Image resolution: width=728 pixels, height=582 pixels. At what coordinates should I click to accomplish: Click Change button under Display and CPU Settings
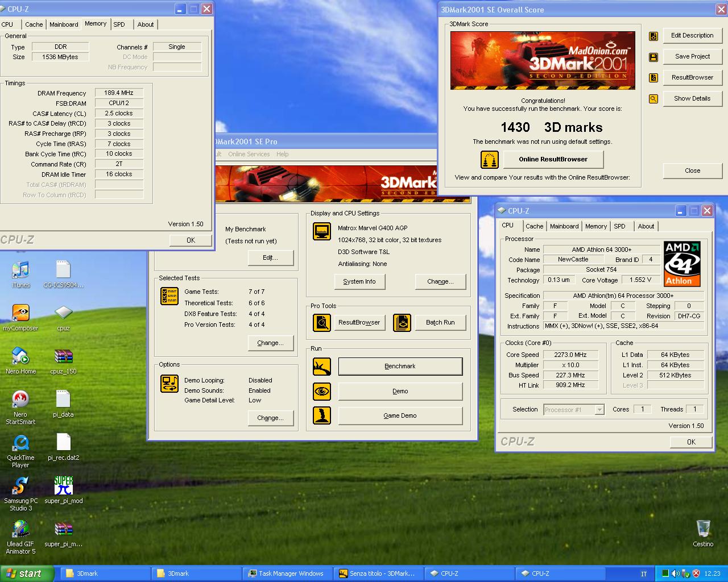tap(441, 281)
